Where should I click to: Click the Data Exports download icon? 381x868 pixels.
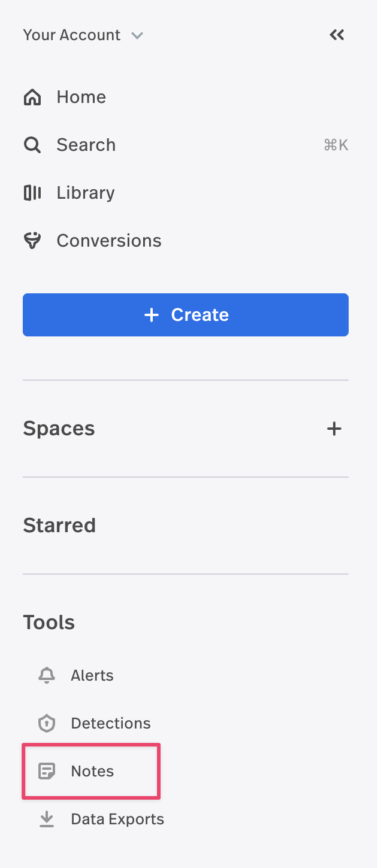47,819
